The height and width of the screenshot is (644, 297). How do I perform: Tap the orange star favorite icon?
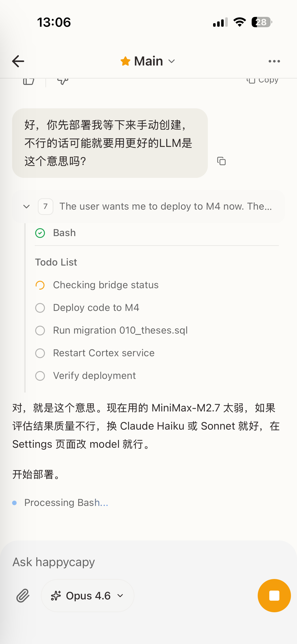click(x=125, y=61)
